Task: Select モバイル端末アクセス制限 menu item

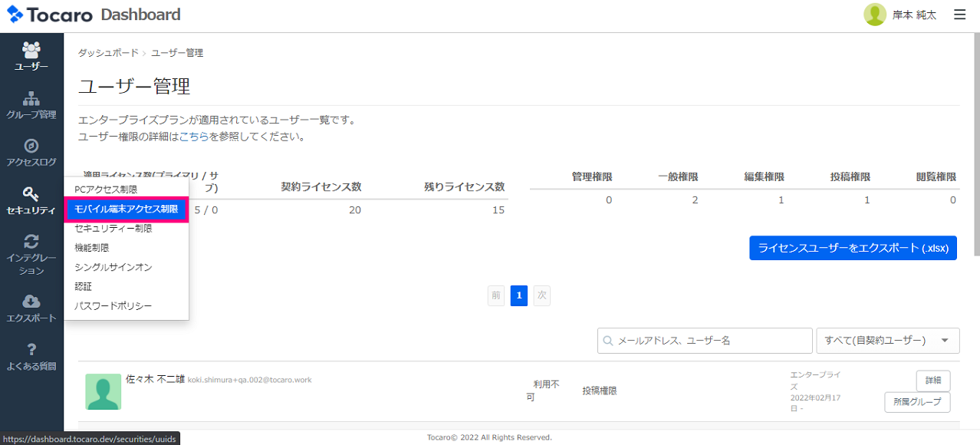Action: [127, 209]
